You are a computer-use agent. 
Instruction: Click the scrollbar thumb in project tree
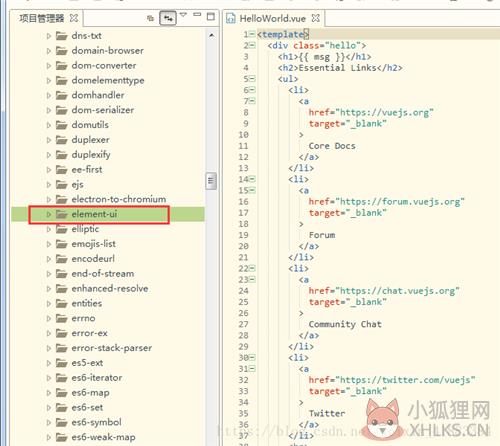[x=211, y=181]
